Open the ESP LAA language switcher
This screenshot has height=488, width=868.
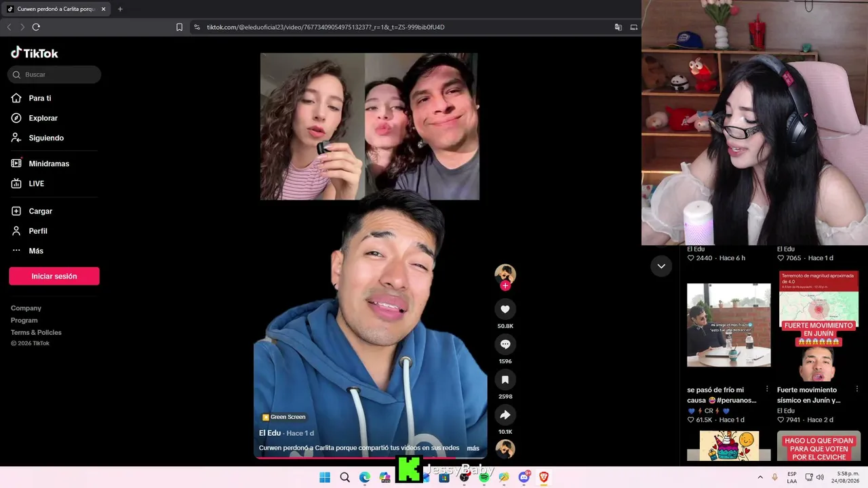tap(792, 477)
